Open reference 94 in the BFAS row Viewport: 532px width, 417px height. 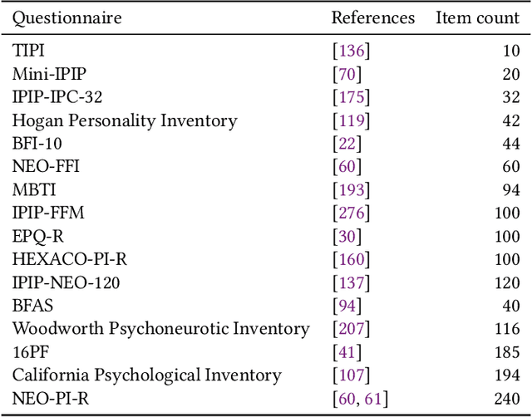pos(347,306)
